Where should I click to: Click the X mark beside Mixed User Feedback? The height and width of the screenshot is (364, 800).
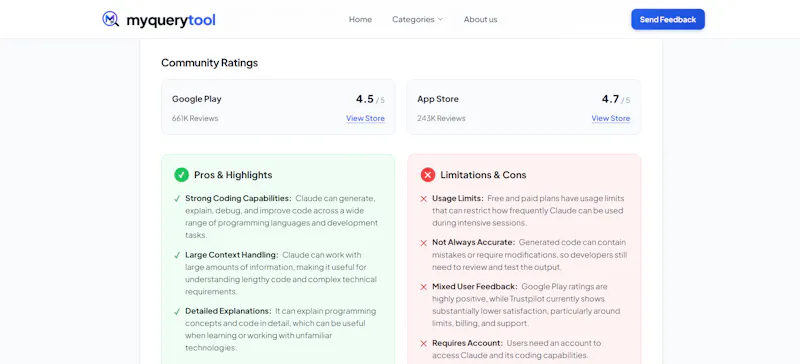click(423, 287)
